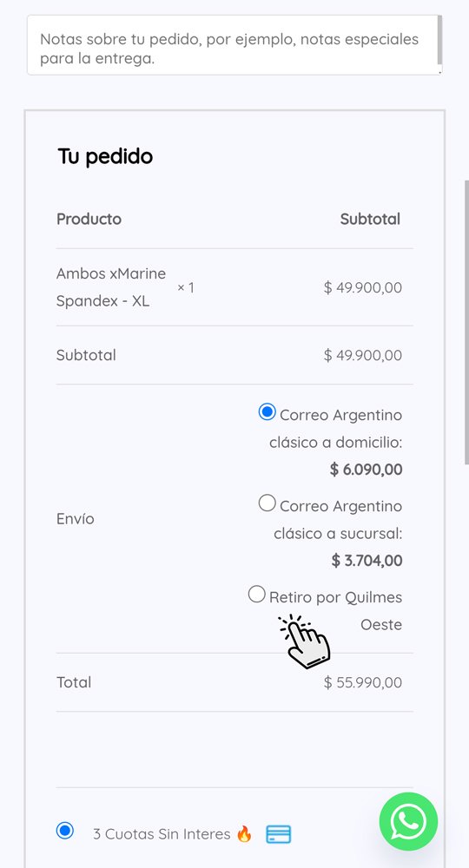Select Retiro por Quilmes Oeste pickup
The image size is (469, 868).
coord(256,595)
